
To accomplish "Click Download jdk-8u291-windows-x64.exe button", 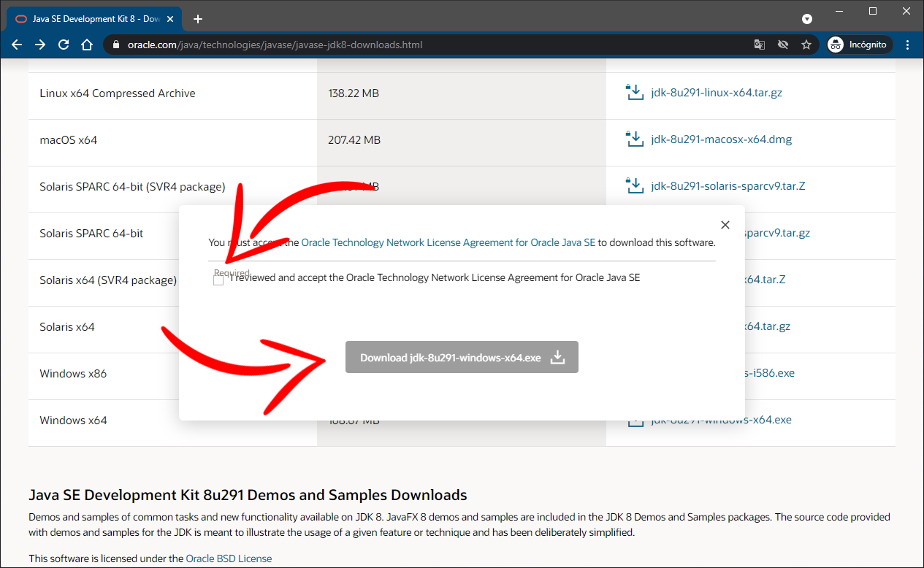I will point(462,357).
